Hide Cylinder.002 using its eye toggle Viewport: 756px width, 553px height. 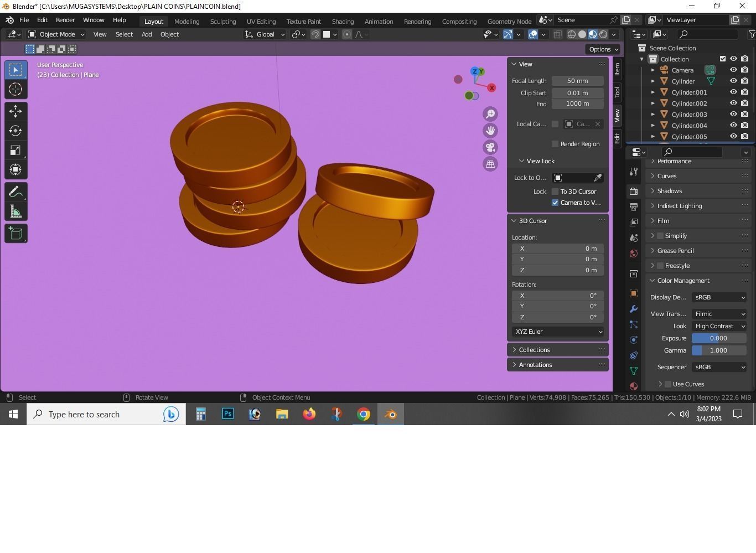734,104
